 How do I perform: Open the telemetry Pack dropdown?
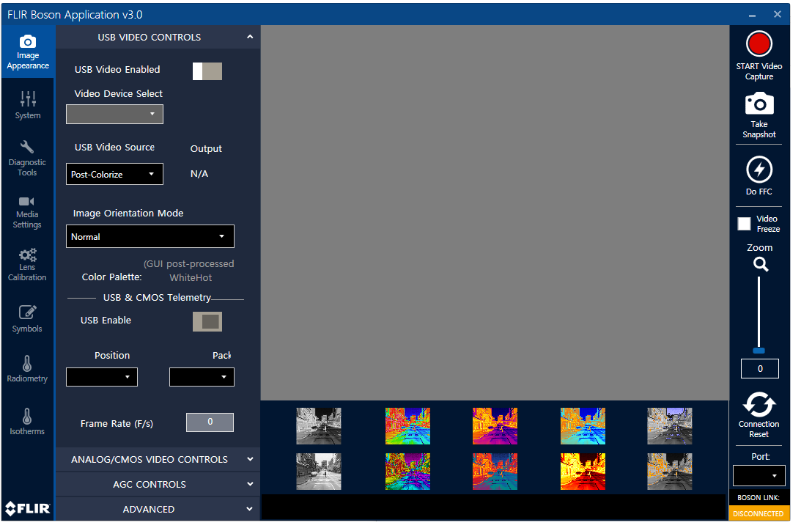coord(202,377)
